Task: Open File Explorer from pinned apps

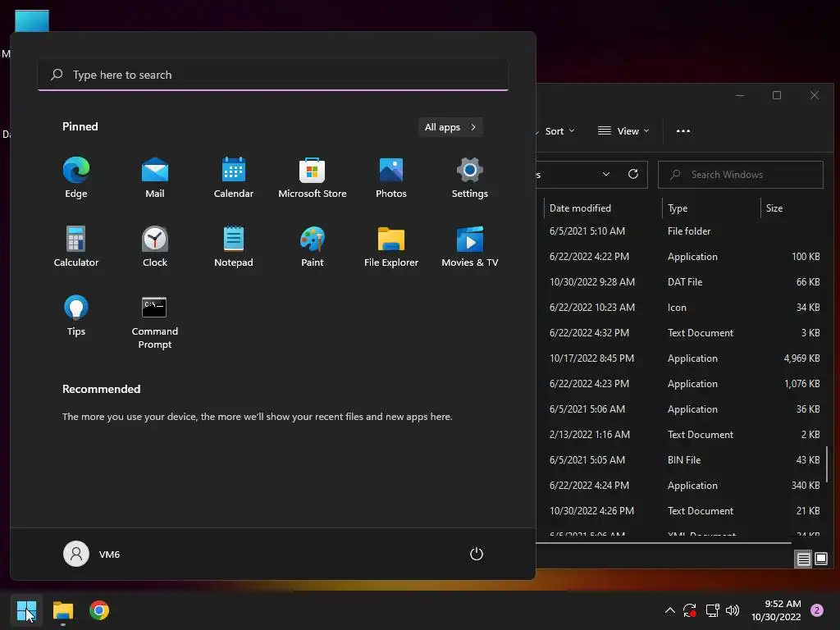Action: [391, 246]
